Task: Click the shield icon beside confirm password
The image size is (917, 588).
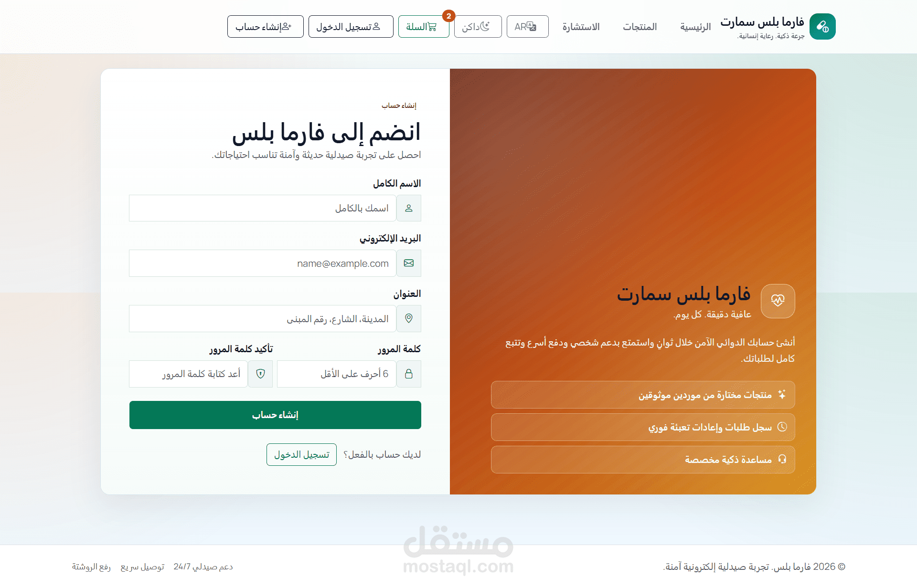Action: (x=260, y=374)
